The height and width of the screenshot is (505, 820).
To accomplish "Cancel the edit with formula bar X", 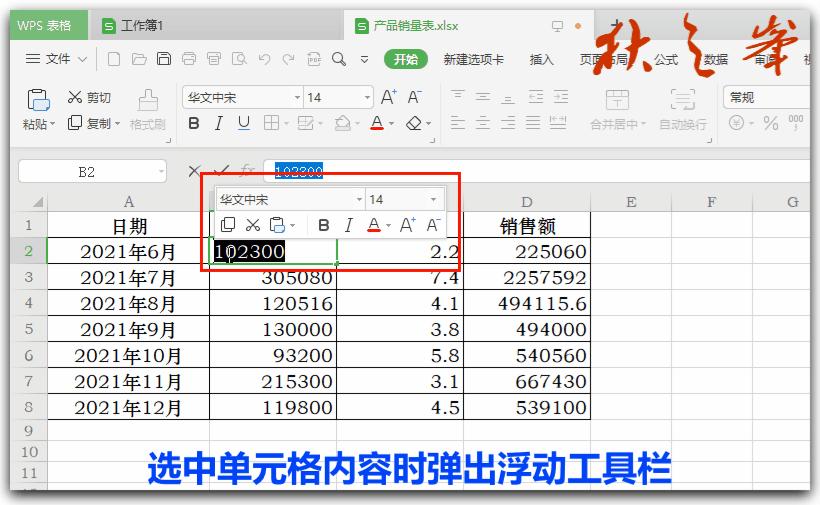I will click(194, 171).
